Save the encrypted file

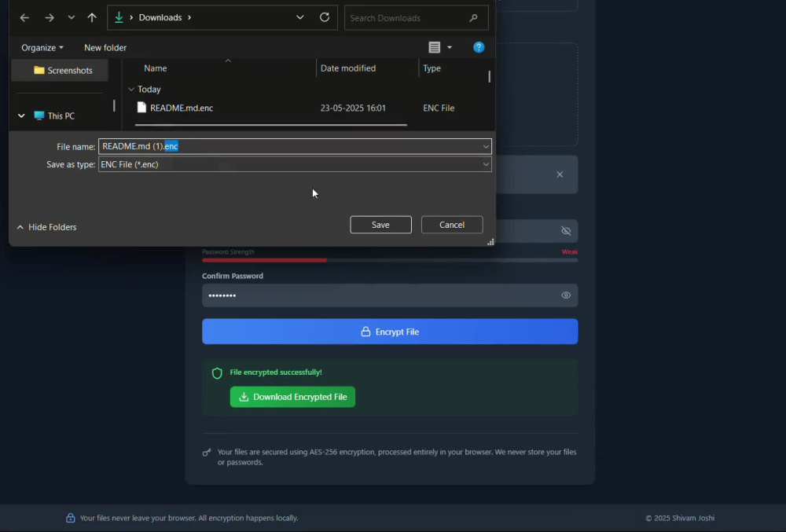380,225
